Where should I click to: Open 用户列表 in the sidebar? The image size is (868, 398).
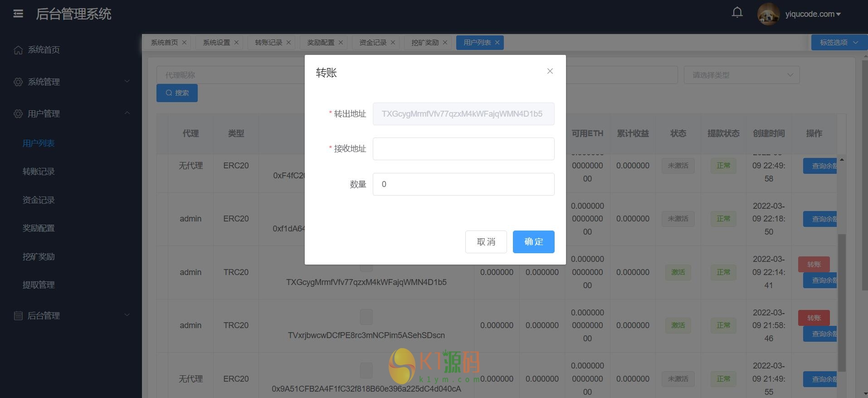tap(39, 143)
